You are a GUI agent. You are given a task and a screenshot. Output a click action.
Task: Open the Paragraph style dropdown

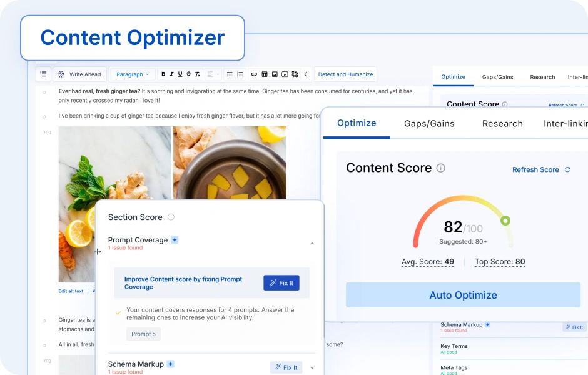[x=133, y=74]
